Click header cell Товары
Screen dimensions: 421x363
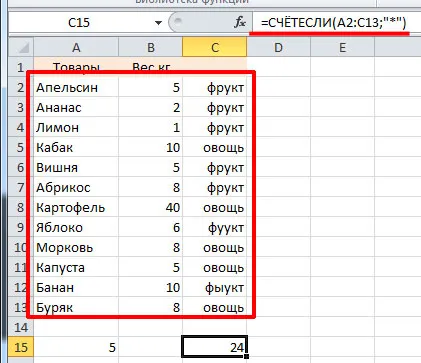pos(76,67)
